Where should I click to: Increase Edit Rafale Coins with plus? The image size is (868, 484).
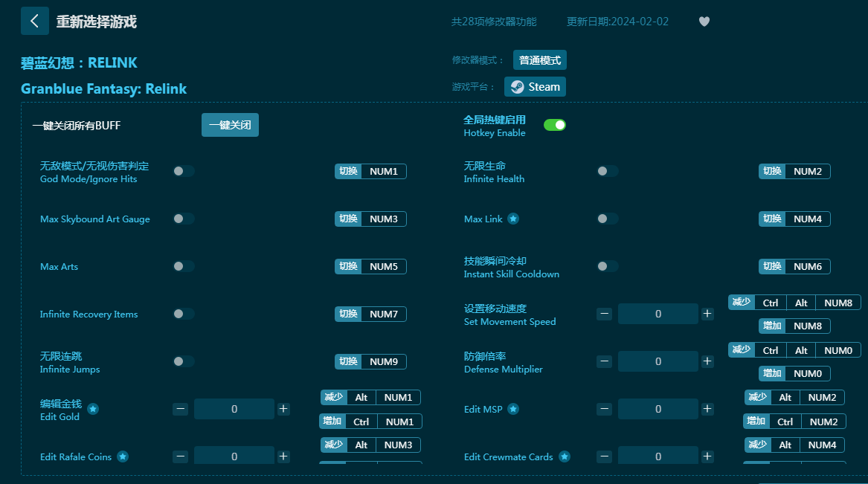coord(283,456)
